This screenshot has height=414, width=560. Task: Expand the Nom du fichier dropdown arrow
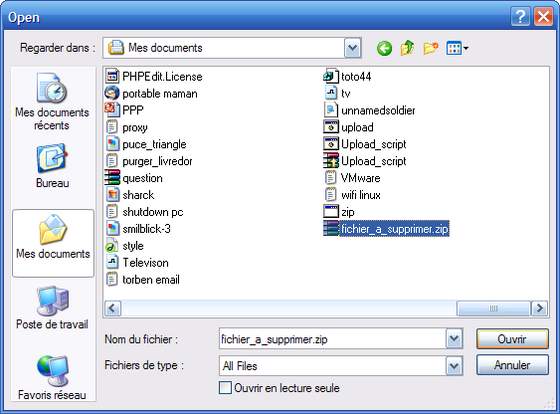click(454, 339)
